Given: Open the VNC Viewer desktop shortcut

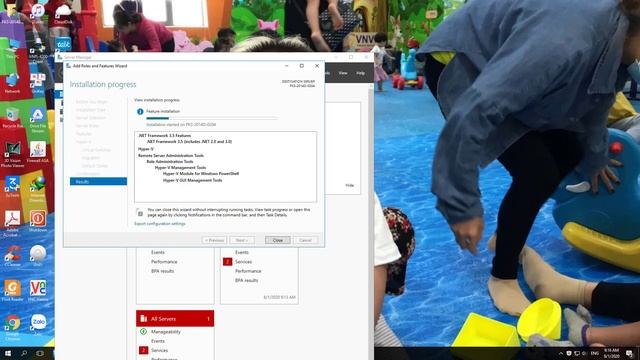Looking at the screenshot, I should [38, 290].
